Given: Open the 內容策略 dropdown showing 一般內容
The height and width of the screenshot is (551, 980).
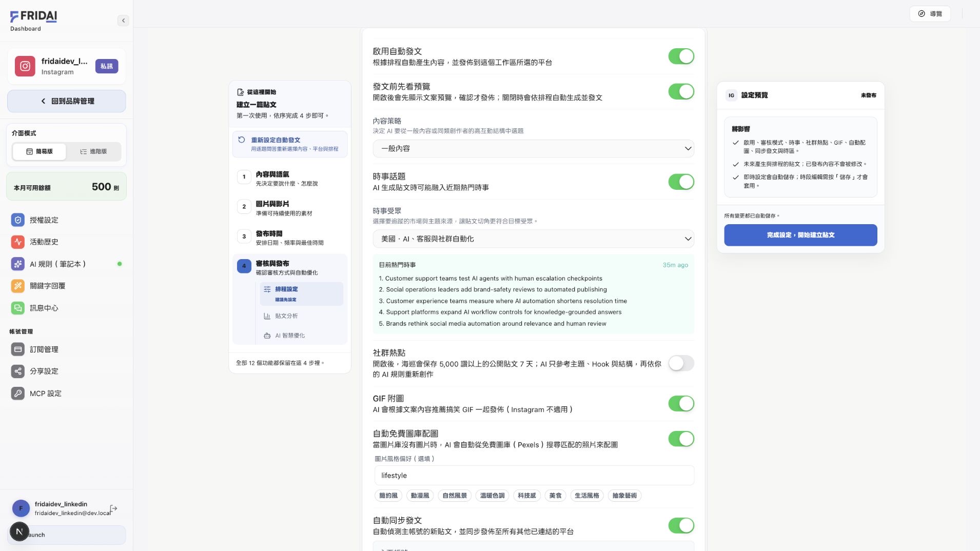Looking at the screenshot, I should [x=533, y=148].
